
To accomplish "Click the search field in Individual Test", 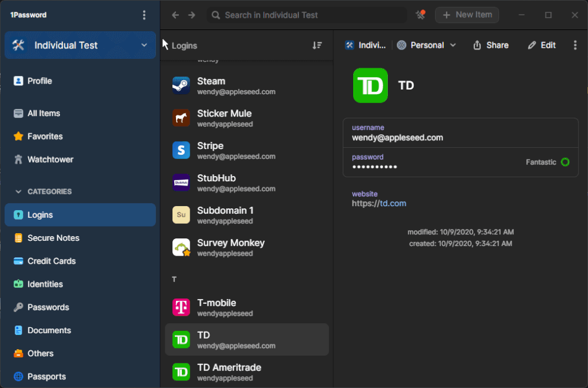I will pos(306,15).
